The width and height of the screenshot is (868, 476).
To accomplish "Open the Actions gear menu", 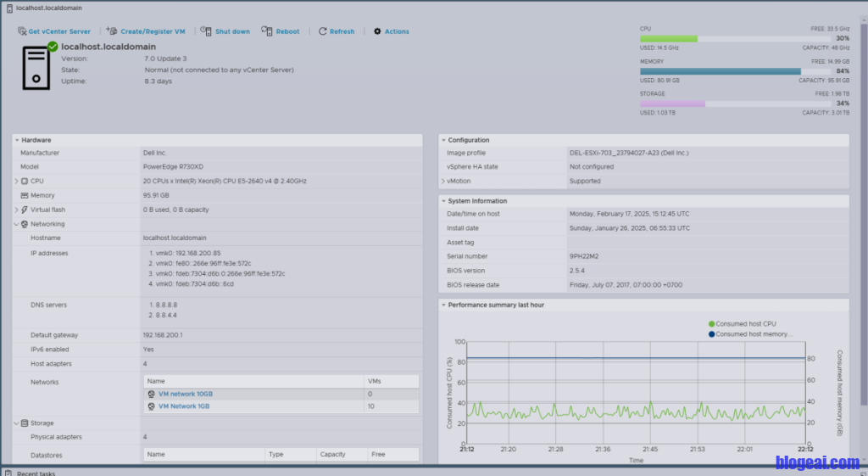I will (377, 31).
